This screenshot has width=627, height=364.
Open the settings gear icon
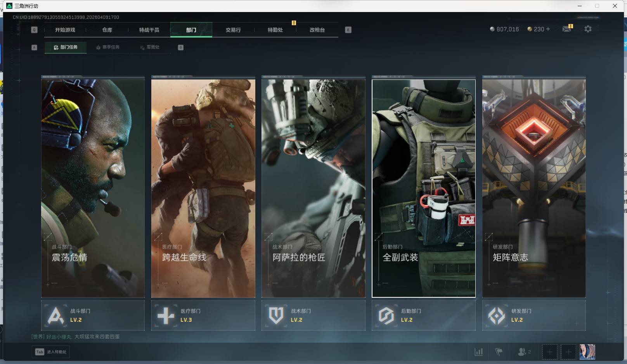(x=588, y=29)
